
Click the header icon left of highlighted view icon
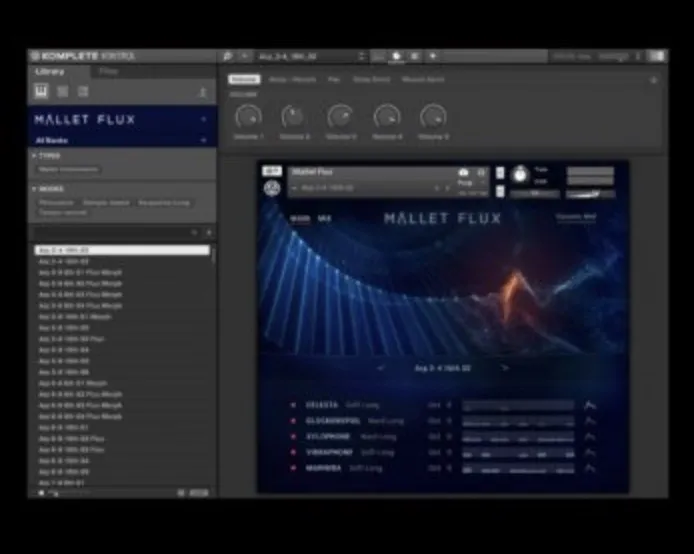pos(378,56)
